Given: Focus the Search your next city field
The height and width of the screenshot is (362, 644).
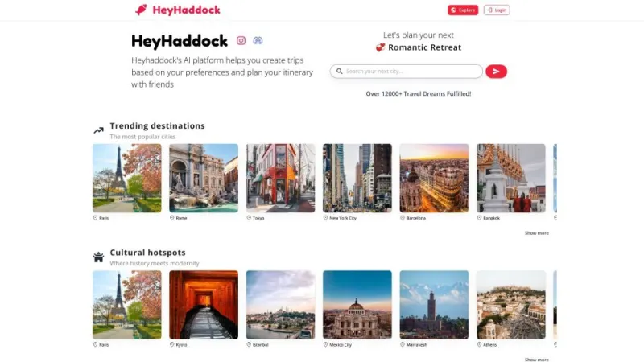Looking at the screenshot, I should pos(407,71).
